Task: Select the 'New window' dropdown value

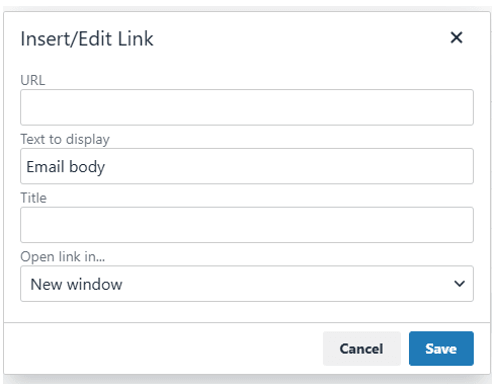Action: coord(76,284)
